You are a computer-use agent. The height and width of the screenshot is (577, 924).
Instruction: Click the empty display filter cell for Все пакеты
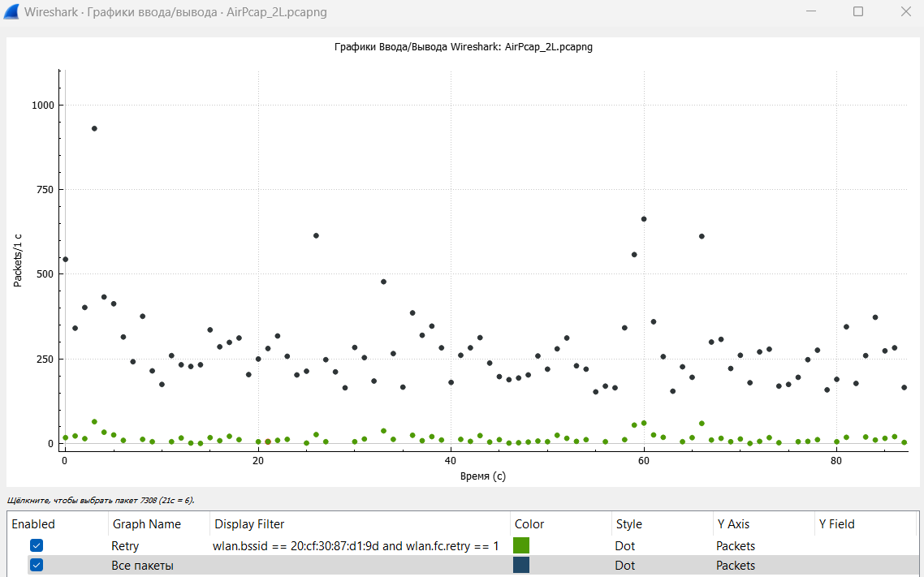point(360,565)
